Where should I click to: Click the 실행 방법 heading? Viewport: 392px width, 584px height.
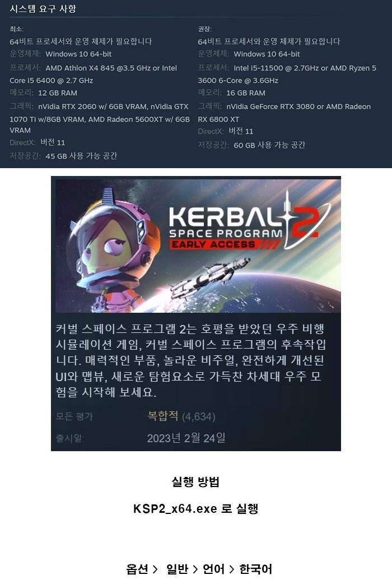coord(195,481)
